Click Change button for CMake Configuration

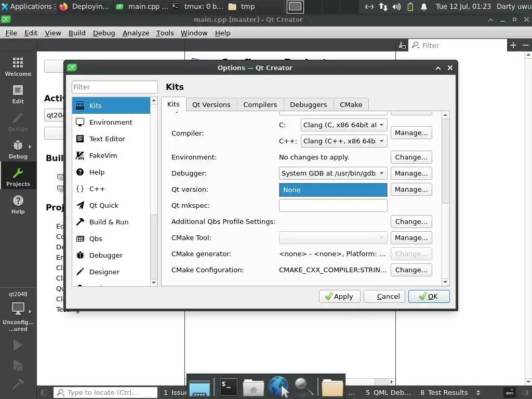pyautogui.click(x=411, y=270)
